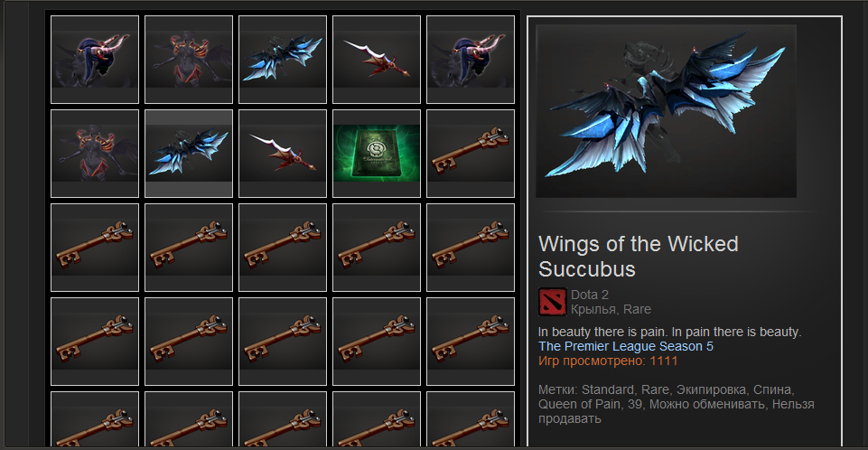This screenshot has height=450, width=868.
Task: Click the Wings of the Wicked Succubus title
Action: tap(639, 257)
